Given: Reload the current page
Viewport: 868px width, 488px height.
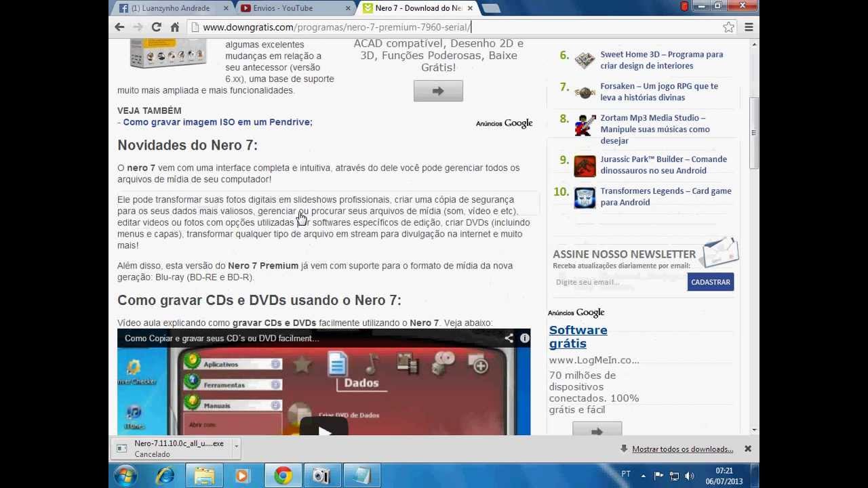Looking at the screenshot, I should point(156,27).
